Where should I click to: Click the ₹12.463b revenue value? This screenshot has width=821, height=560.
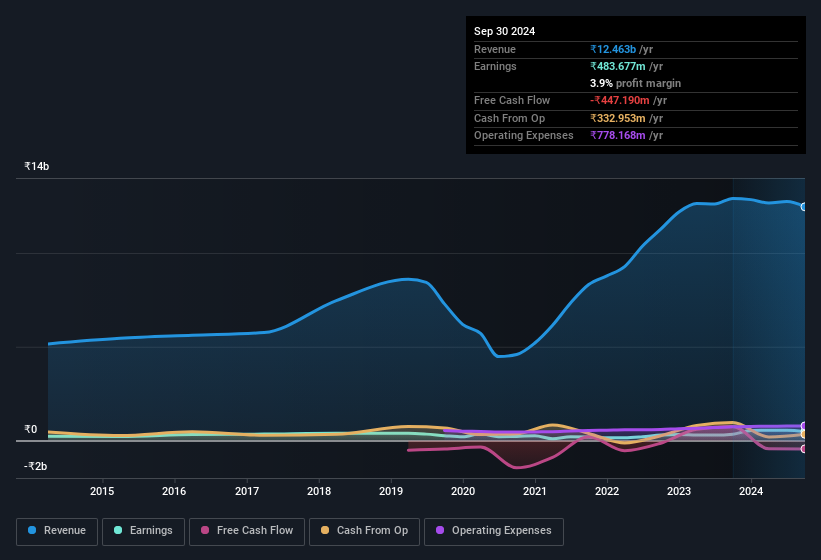613,49
